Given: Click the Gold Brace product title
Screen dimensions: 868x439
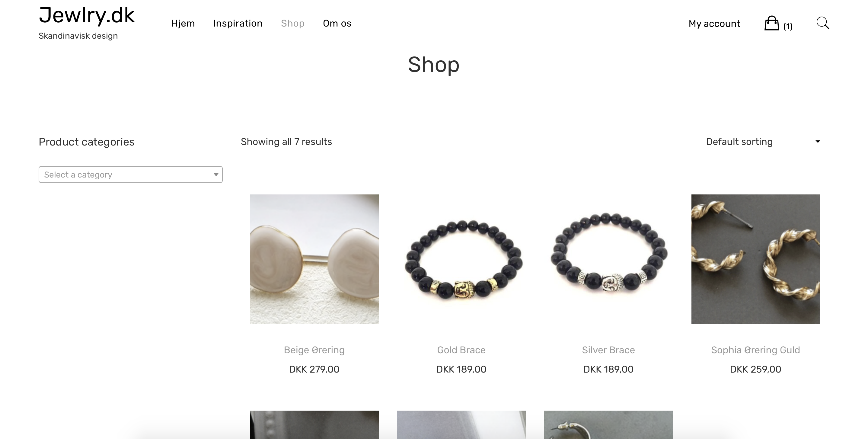Looking at the screenshot, I should (461, 350).
